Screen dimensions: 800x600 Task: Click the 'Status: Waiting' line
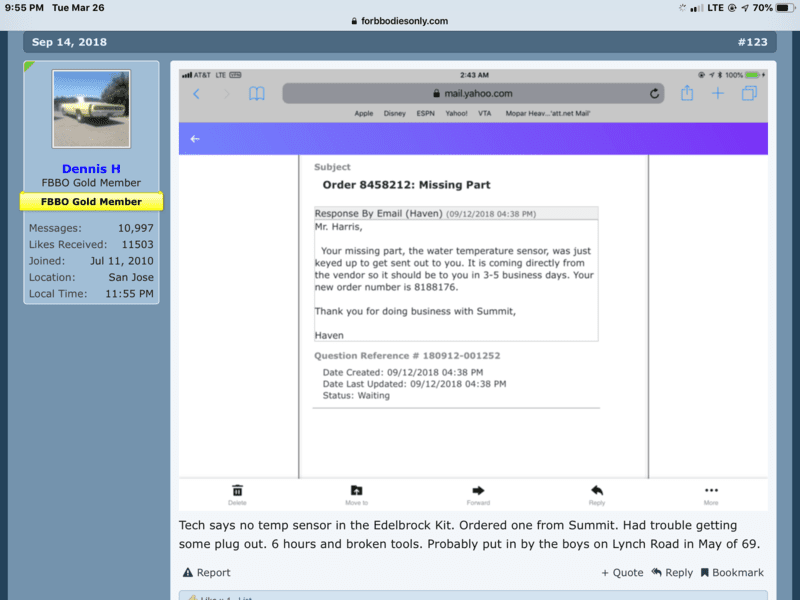[356, 395]
